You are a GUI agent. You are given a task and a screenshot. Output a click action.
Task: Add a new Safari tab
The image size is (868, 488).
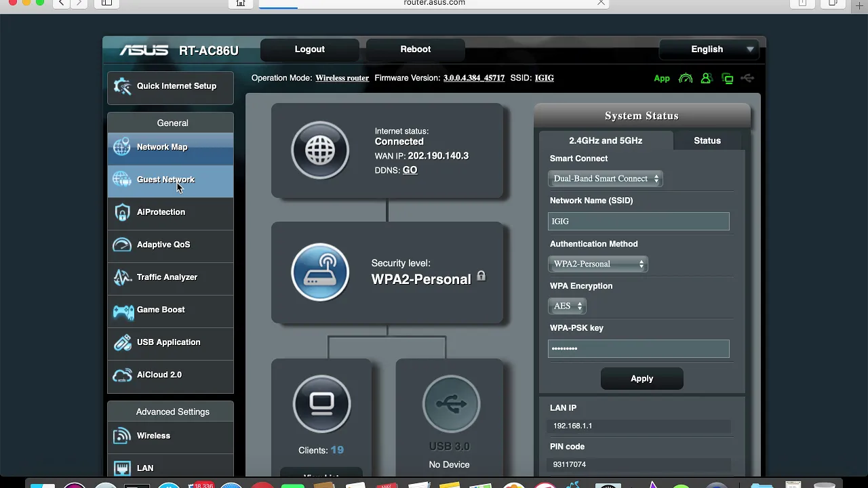coord(861,5)
